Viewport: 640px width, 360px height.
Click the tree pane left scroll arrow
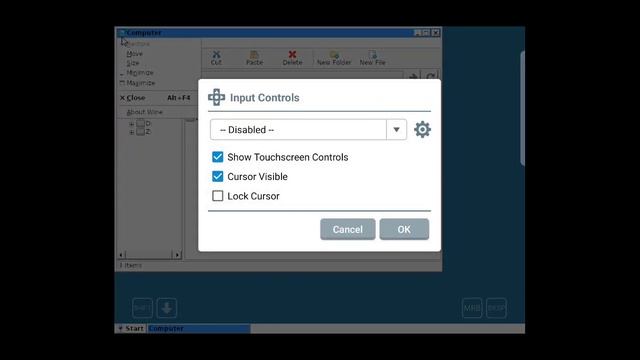[x=121, y=255]
